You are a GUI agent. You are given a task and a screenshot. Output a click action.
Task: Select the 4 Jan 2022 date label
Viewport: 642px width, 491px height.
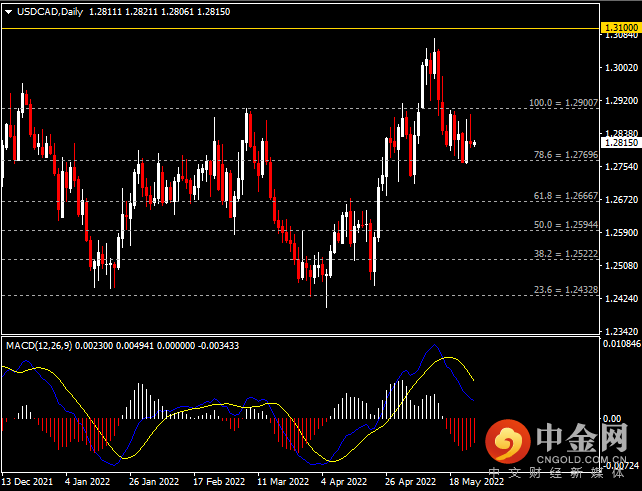coord(88,482)
